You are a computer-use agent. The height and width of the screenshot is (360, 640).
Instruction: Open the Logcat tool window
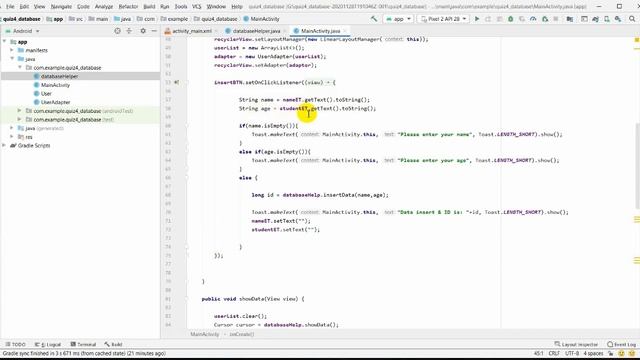coord(48,344)
